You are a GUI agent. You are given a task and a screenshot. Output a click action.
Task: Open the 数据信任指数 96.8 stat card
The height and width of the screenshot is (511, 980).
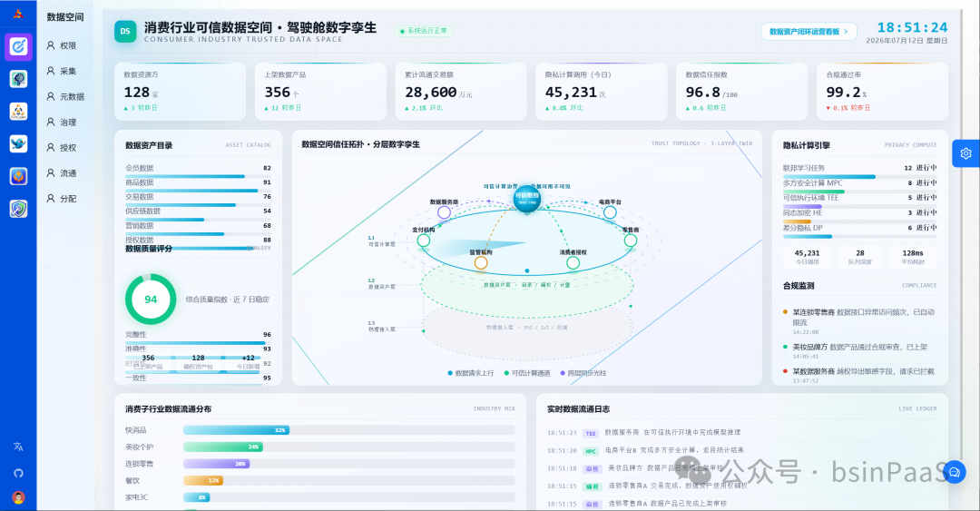click(742, 92)
